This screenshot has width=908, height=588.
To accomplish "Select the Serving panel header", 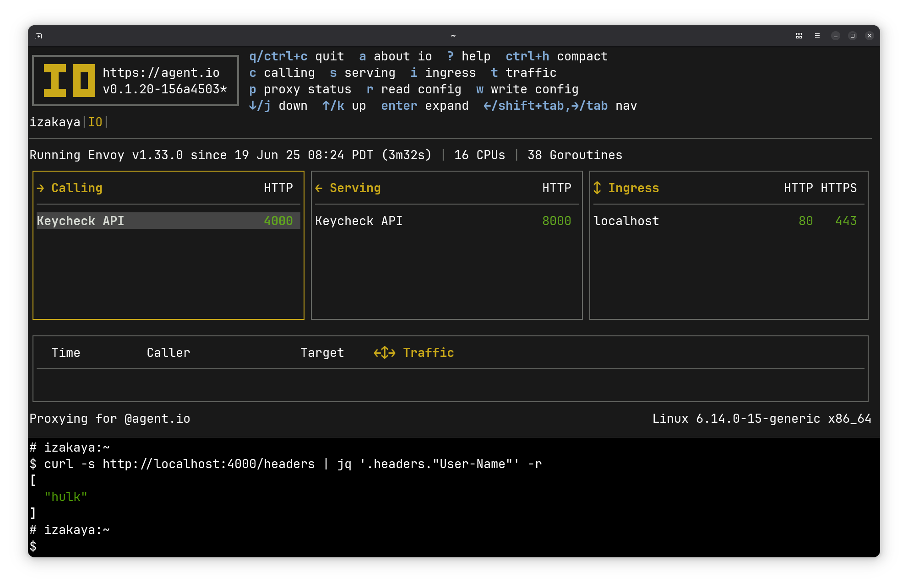I will pos(355,188).
